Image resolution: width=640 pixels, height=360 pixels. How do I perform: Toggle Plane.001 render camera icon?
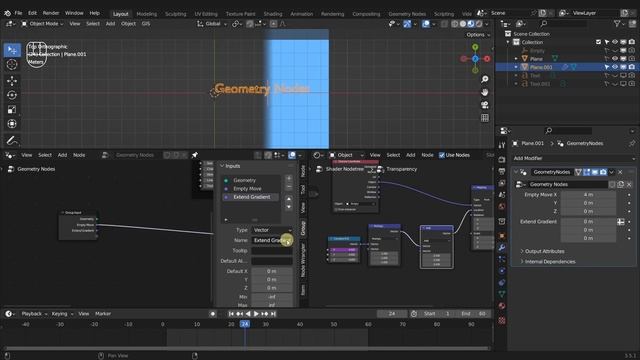pos(632,67)
